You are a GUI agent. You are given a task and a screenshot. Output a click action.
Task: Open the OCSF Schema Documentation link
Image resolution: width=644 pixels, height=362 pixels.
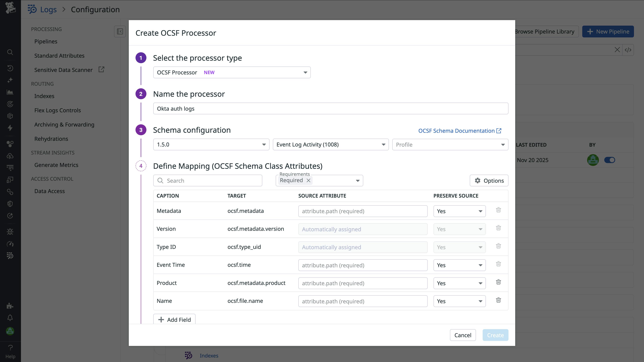pyautogui.click(x=457, y=131)
